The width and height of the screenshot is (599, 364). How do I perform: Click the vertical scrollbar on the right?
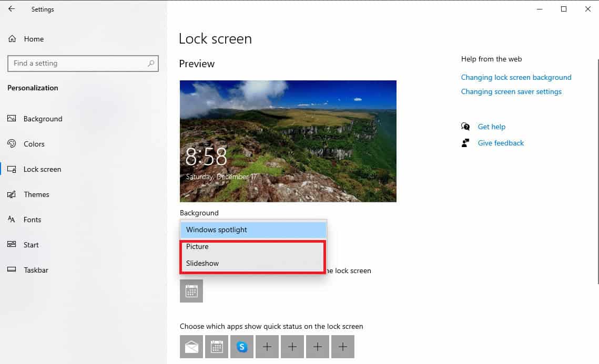pyautogui.click(x=597, y=172)
